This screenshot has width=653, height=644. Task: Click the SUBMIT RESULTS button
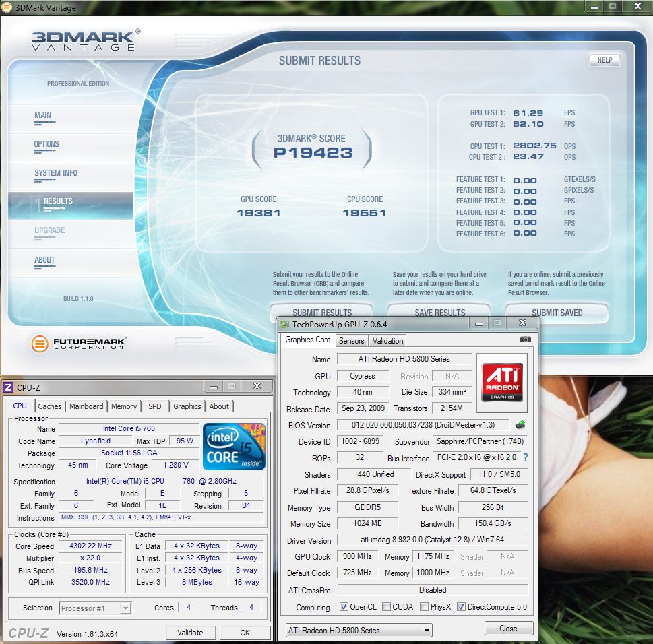click(322, 313)
